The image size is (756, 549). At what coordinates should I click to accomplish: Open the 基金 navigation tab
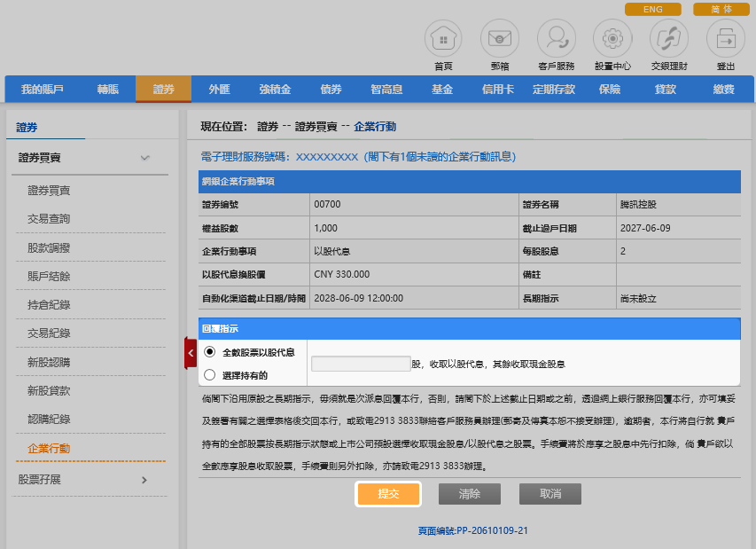(442, 90)
